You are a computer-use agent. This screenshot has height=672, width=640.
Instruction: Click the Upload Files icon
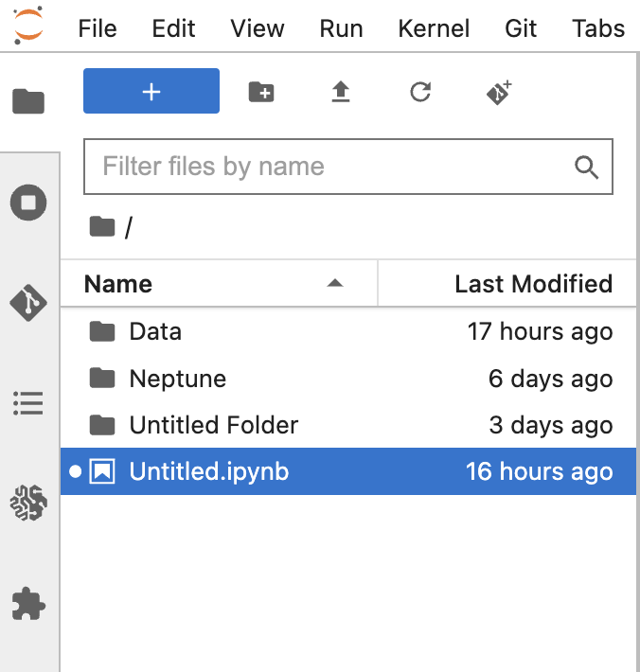coord(340,92)
